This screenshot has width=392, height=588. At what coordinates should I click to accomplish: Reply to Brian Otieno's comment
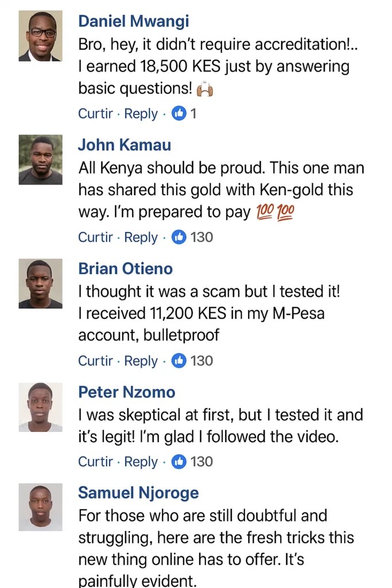[141, 361]
